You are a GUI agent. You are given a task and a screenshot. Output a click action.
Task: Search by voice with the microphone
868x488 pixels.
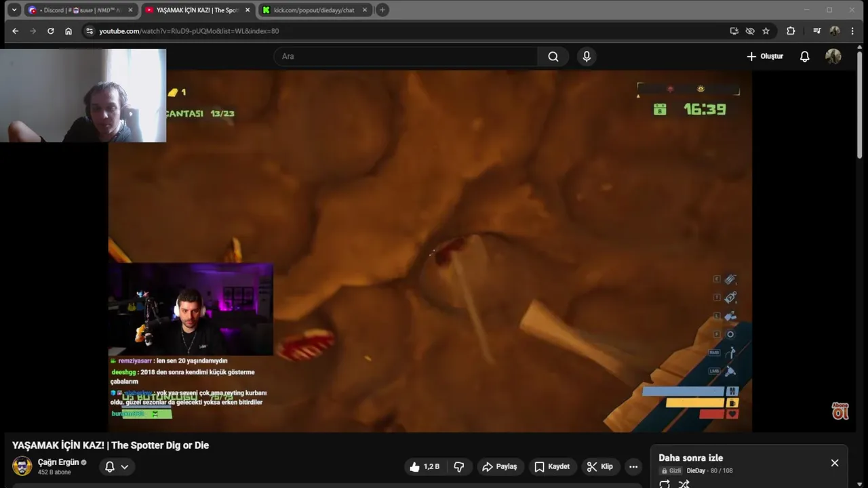(x=587, y=56)
